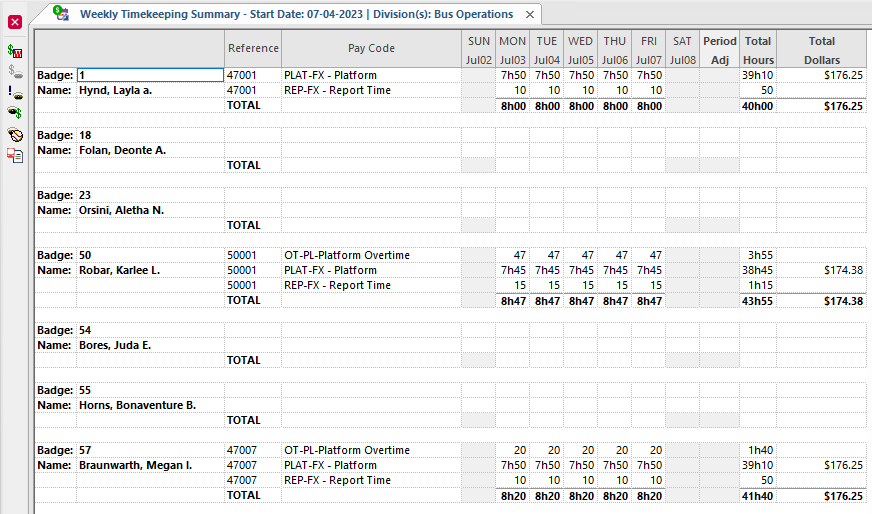Click reference '50001' in OT-PL row

point(242,255)
